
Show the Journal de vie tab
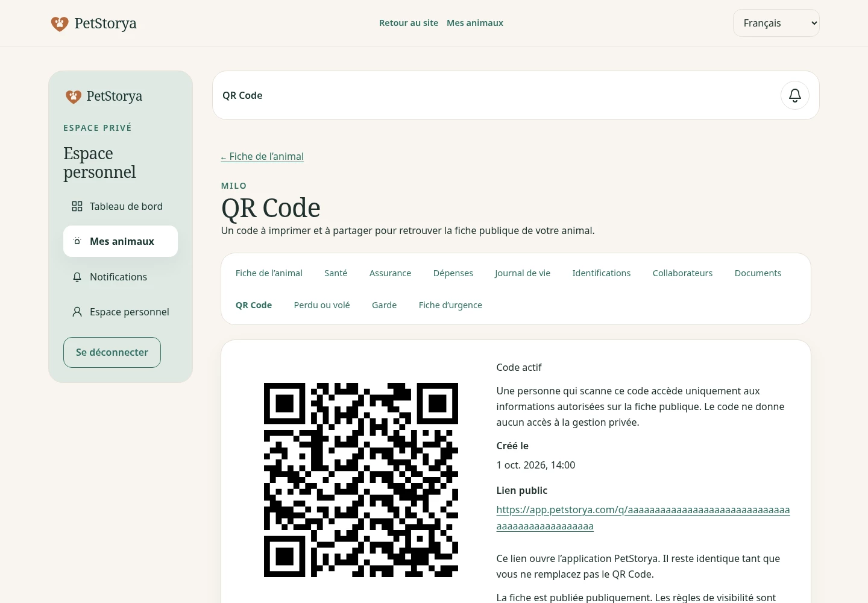523,273
